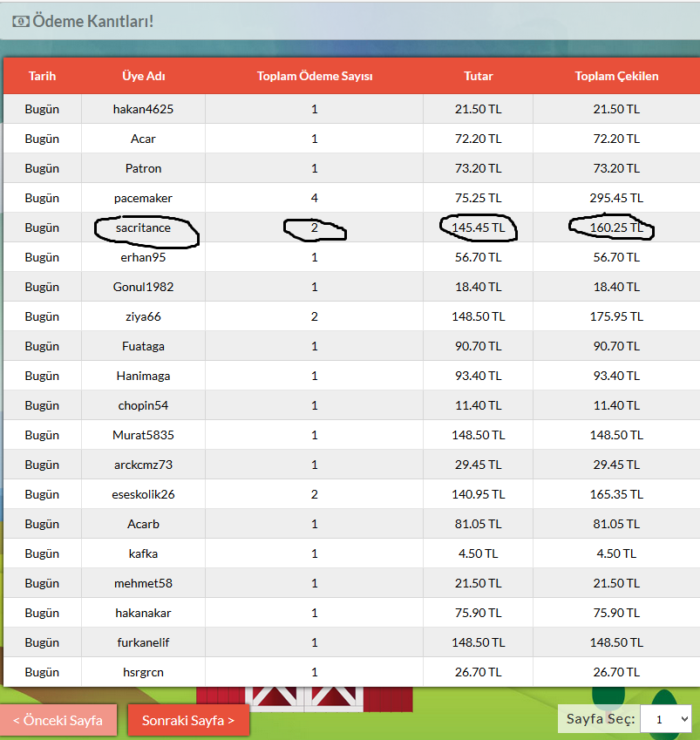Open the Sayfa Seç page dropdown
The width and height of the screenshot is (700, 740).
coord(666,719)
